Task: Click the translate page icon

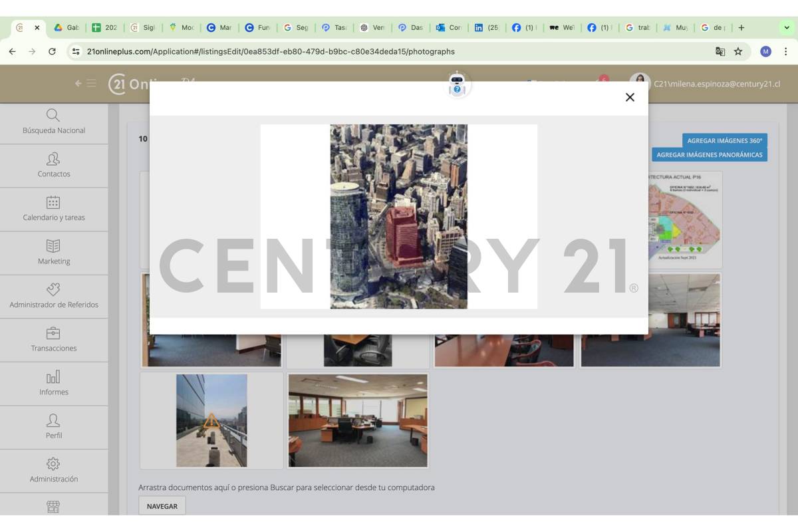Action: coord(720,51)
